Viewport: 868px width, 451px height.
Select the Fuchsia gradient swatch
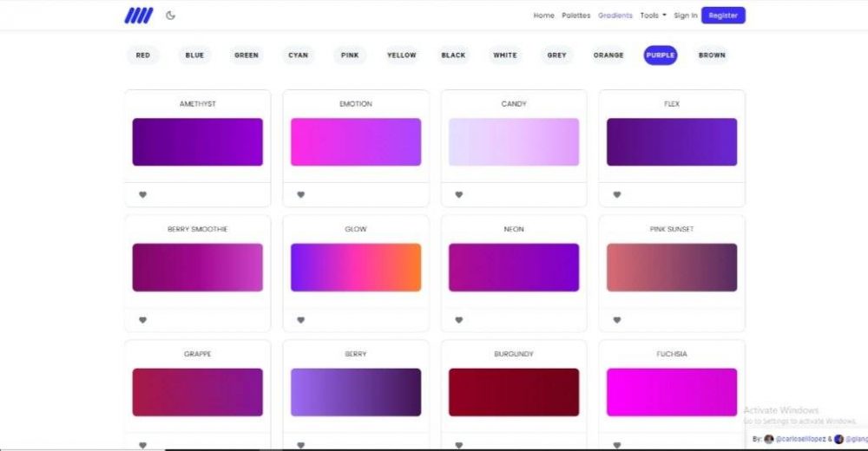coord(672,392)
